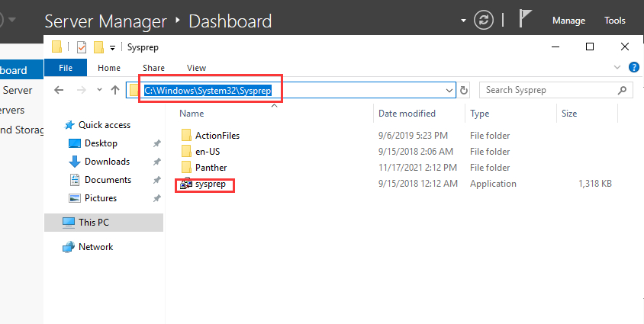Expand the ribbon with the chevron
This screenshot has width=644, height=324.
coord(617,67)
